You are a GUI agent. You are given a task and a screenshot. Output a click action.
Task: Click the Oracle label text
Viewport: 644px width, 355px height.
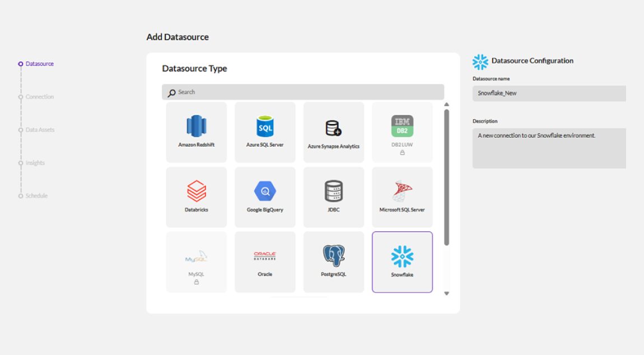265,274
